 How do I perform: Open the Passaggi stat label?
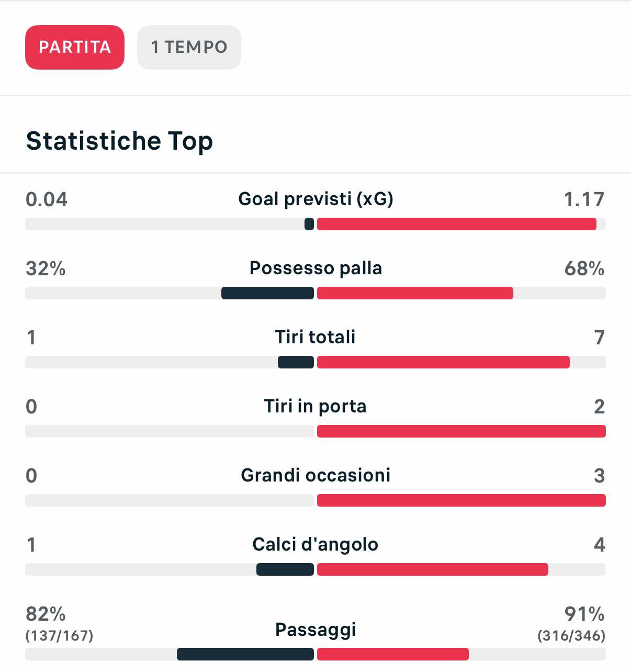[x=315, y=629]
